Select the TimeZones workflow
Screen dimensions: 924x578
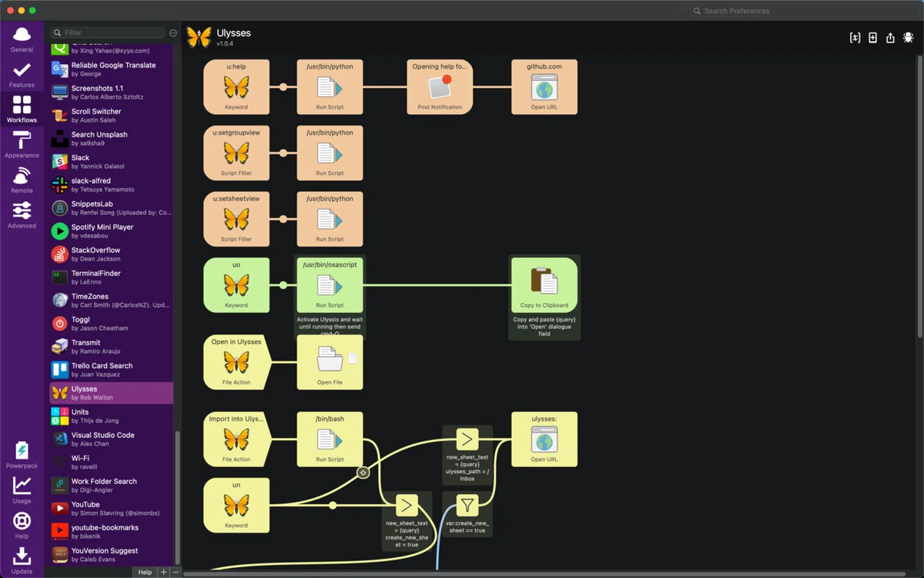point(112,301)
